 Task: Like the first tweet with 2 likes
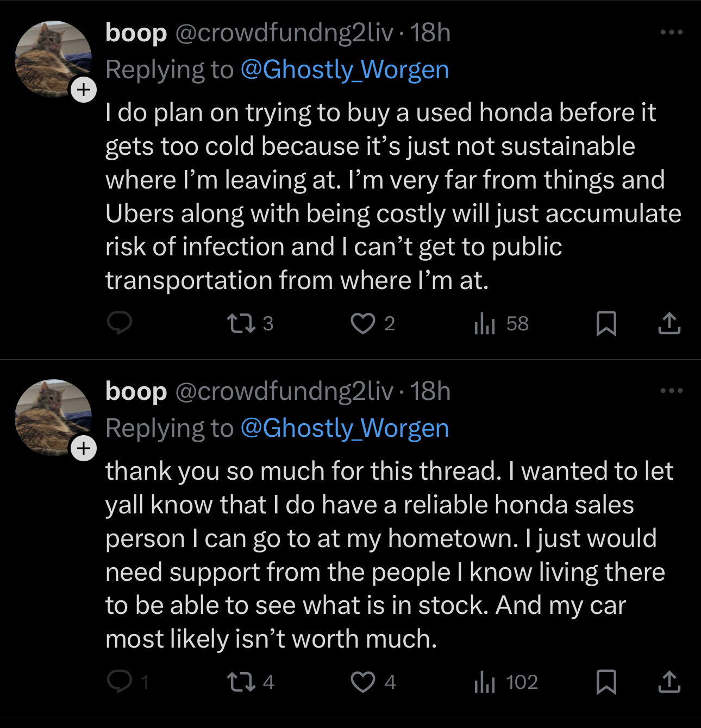click(x=373, y=323)
